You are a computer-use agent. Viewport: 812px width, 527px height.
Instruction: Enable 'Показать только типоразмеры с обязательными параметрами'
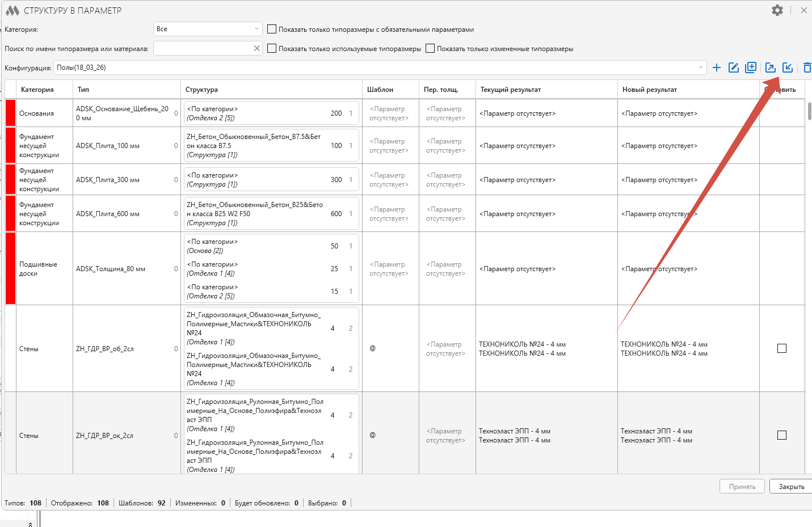click(x=272, y=29)
